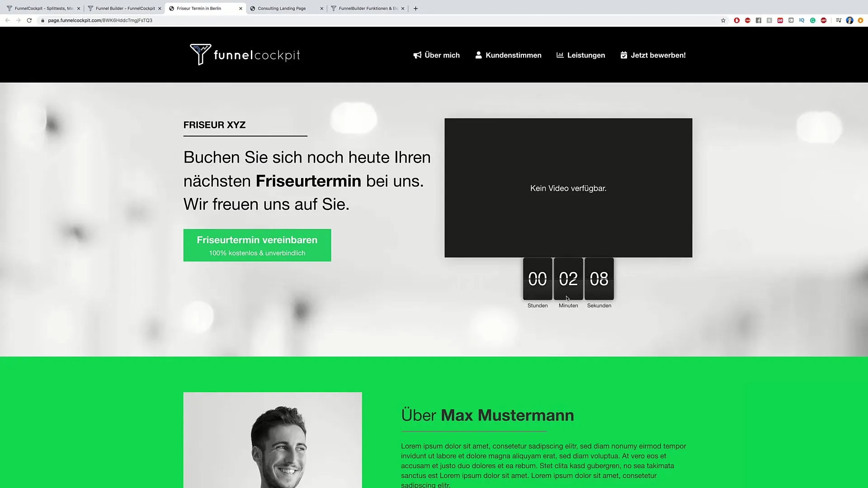Click 'Friseurtermin vereinbaren' green button

[257, 245]
